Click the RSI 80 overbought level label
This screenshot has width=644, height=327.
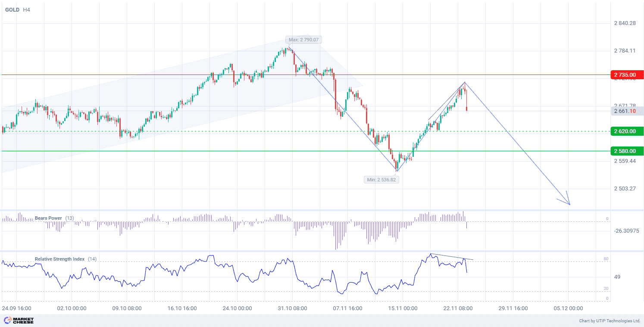(x=606, y=259)
